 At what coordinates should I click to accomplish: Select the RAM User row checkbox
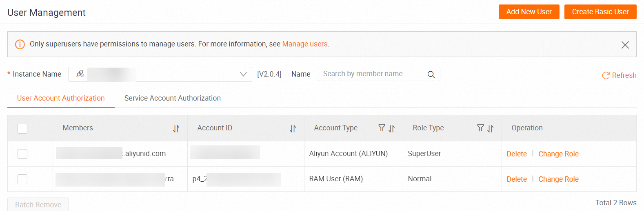pyautogui.click(x=22, y=179)
